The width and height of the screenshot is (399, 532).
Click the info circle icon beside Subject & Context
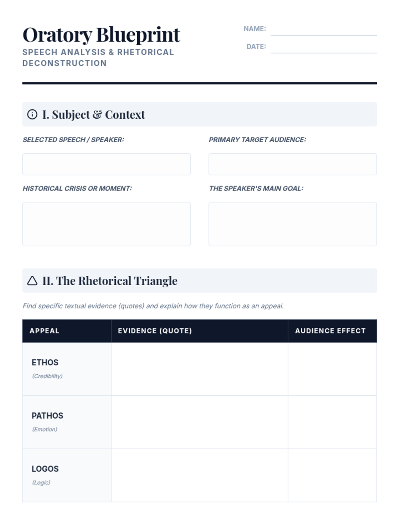tap(32, 114)
